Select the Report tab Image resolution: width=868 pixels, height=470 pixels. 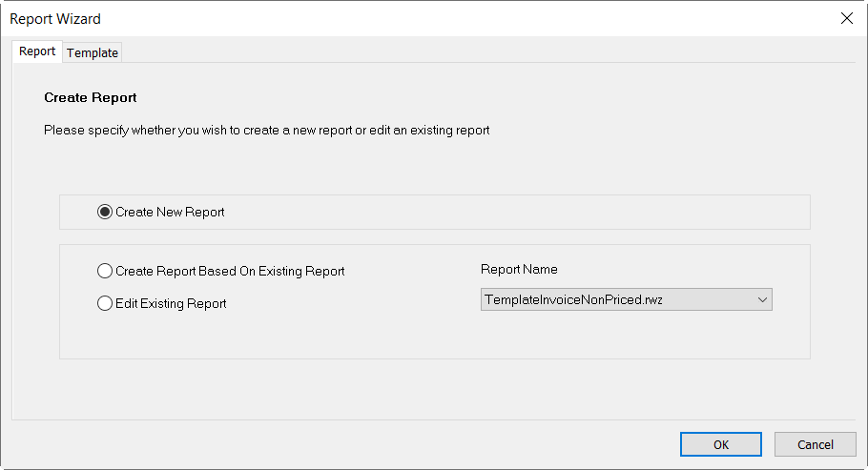click(37, 51)
